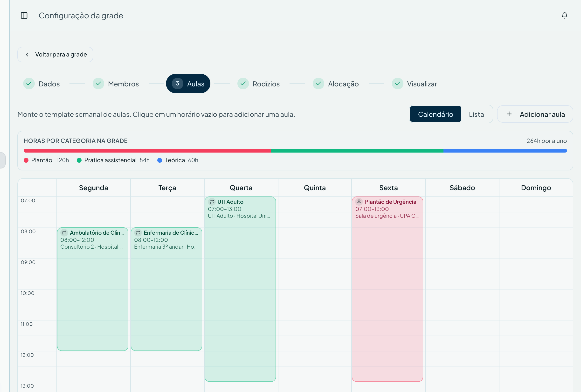Click the Teórica 60h legend entry
This screenshot has height=392, width=581.
click(x=178, y=160)
